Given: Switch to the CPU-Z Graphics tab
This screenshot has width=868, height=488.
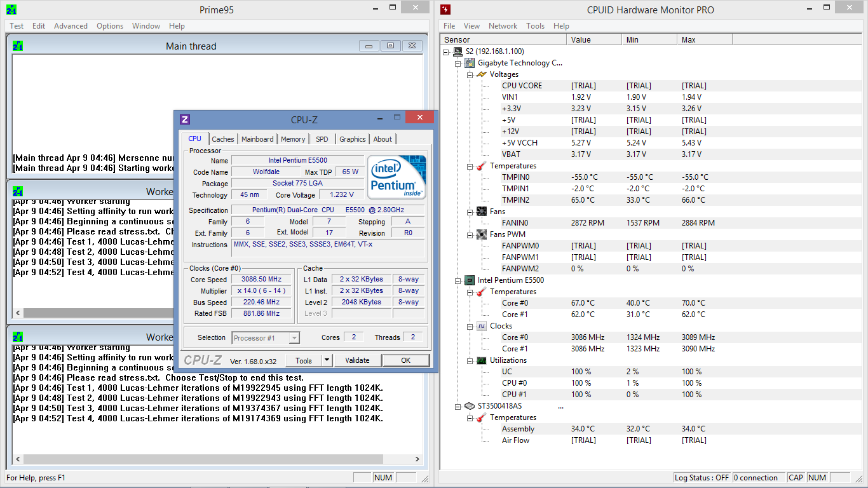Looking at the screenshot, I should pyautogui.click(x=353, y=139).
